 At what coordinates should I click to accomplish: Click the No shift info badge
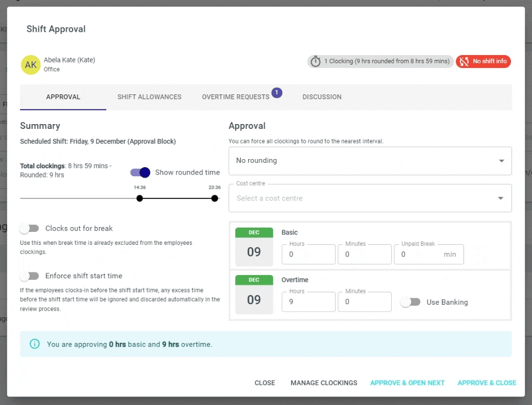483,61
